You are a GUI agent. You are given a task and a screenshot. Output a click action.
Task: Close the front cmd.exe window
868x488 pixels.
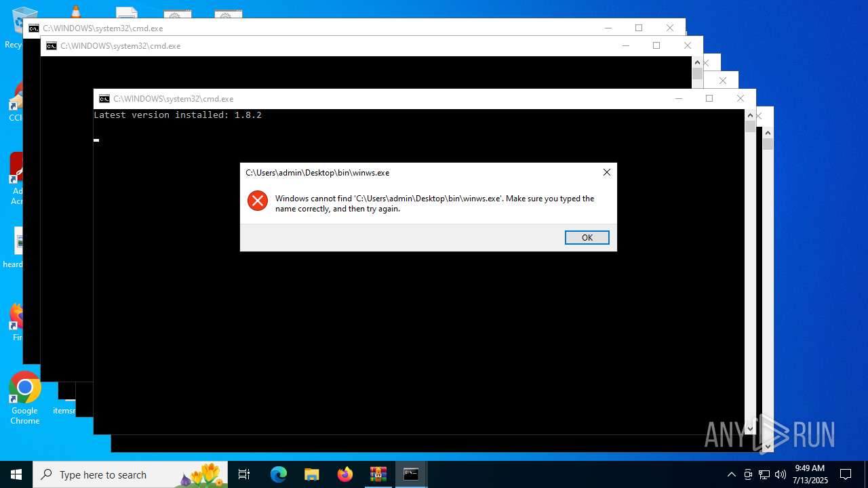[741, 98]
